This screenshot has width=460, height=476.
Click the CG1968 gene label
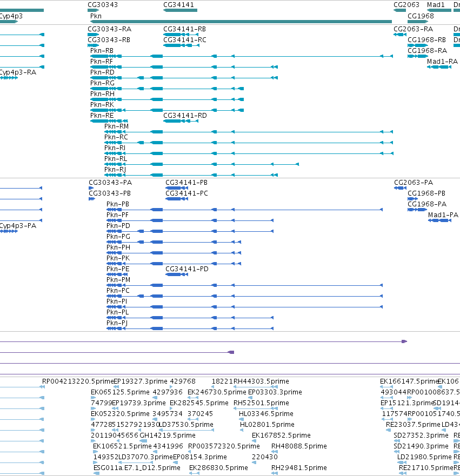click(421, 16)
